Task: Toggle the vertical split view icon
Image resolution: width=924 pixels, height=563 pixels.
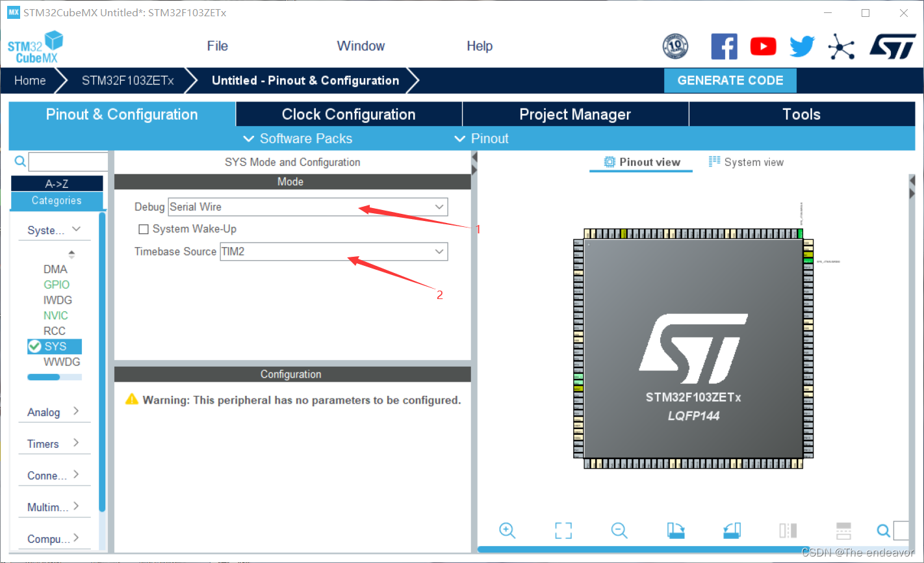Action: [x=788, y=530]
